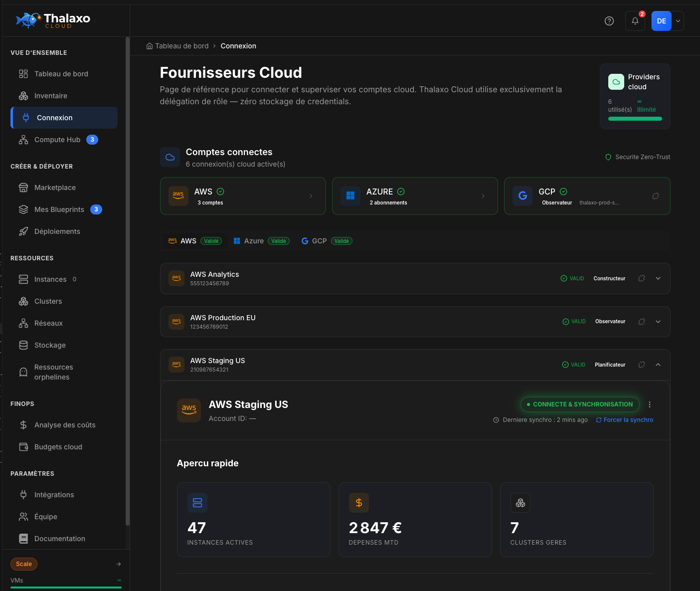Switch to the GCP Validé tab
700x591 pixels.
(x=327, y=241)
